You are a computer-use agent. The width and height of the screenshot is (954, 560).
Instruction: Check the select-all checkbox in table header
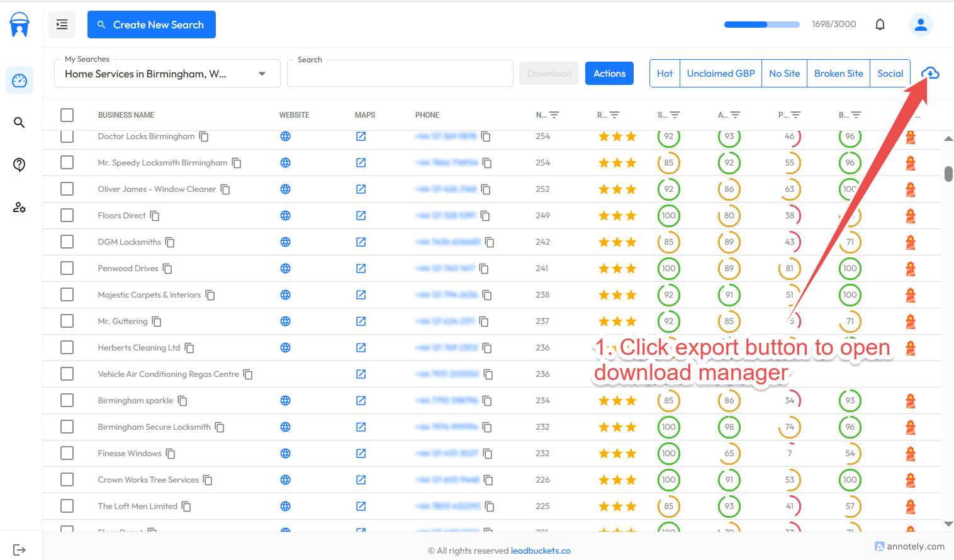[x=67, y=115]
